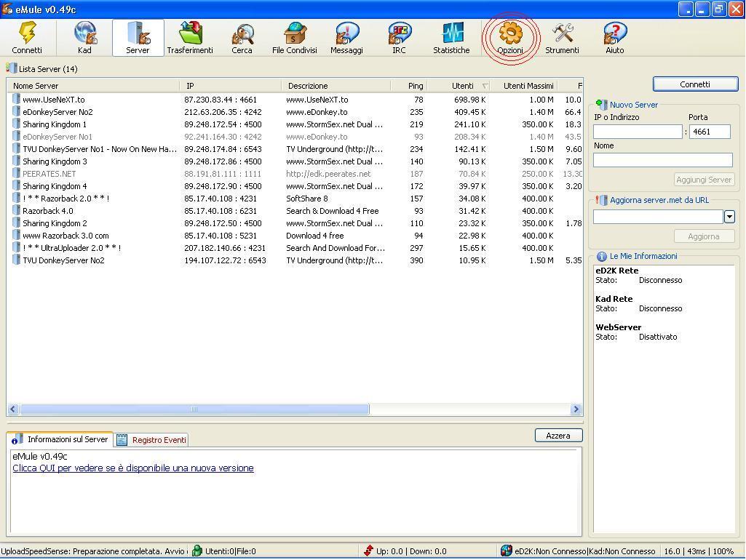The height and width of the screenshot is (560, 746).
Task: Click the Azzera button
Action: pos(558,436)
